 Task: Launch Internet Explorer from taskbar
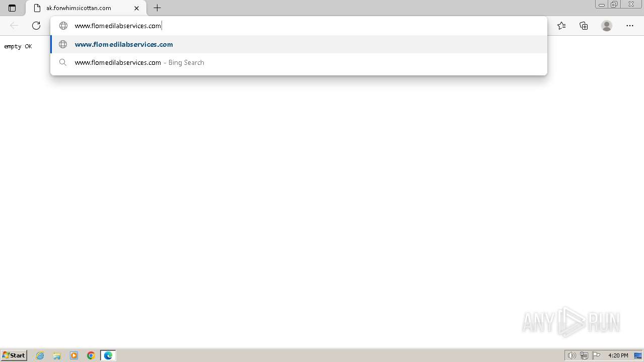pos(40,355)
